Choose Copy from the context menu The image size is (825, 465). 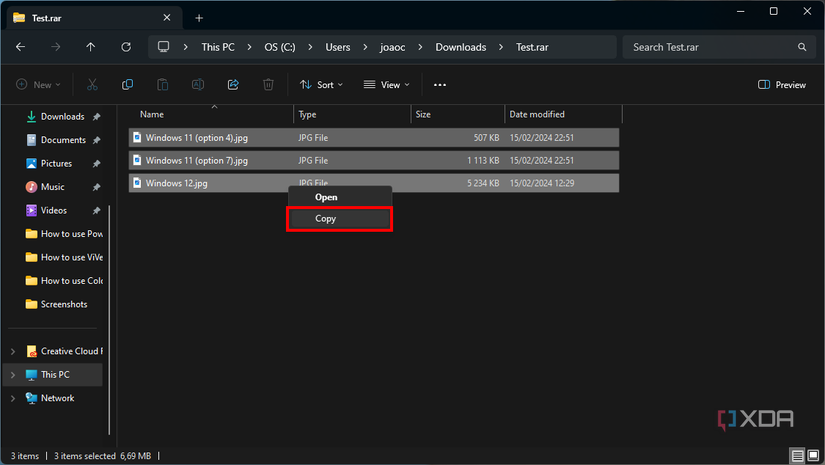click(340, 219)
